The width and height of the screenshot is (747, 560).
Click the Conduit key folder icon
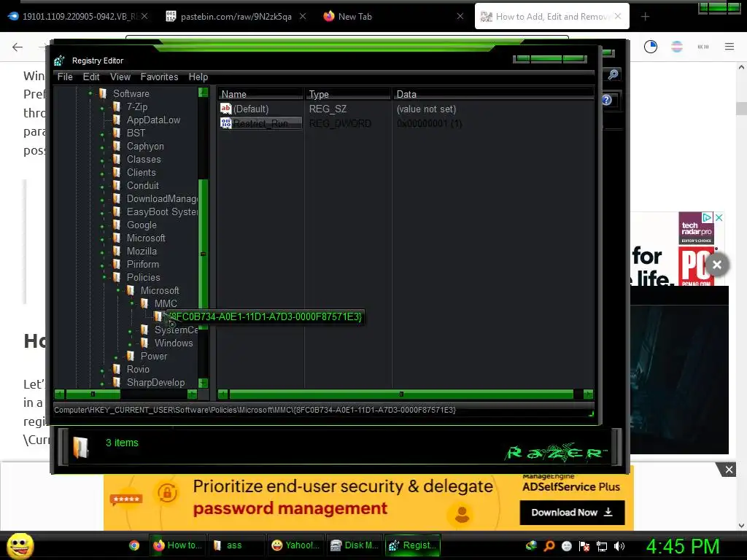coord(117,185)
